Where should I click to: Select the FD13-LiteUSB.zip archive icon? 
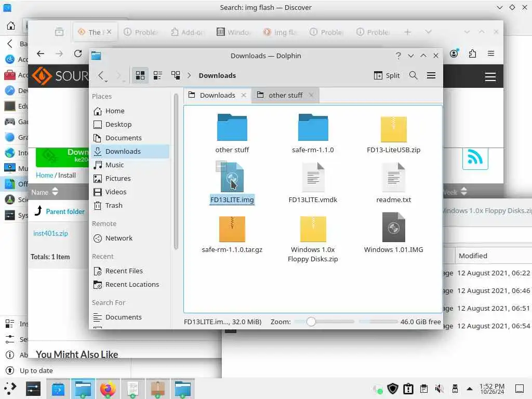coord(394,129)
